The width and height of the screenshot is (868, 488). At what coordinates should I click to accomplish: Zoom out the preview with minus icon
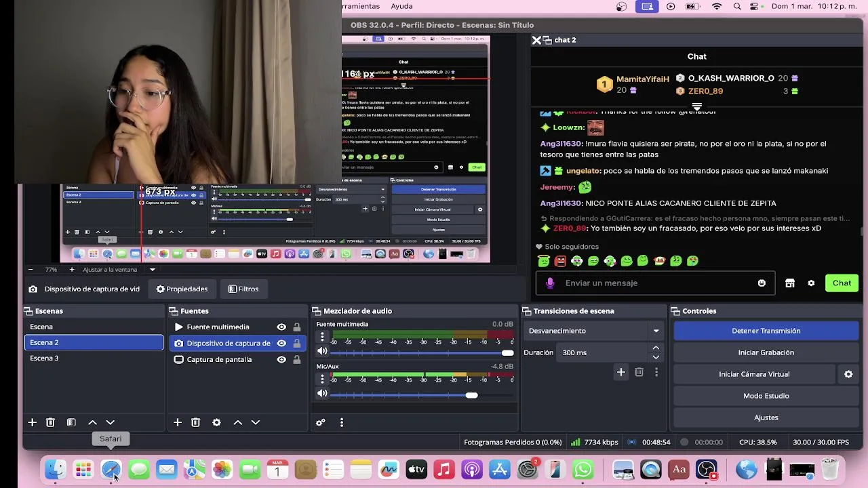tap(30, 270)
